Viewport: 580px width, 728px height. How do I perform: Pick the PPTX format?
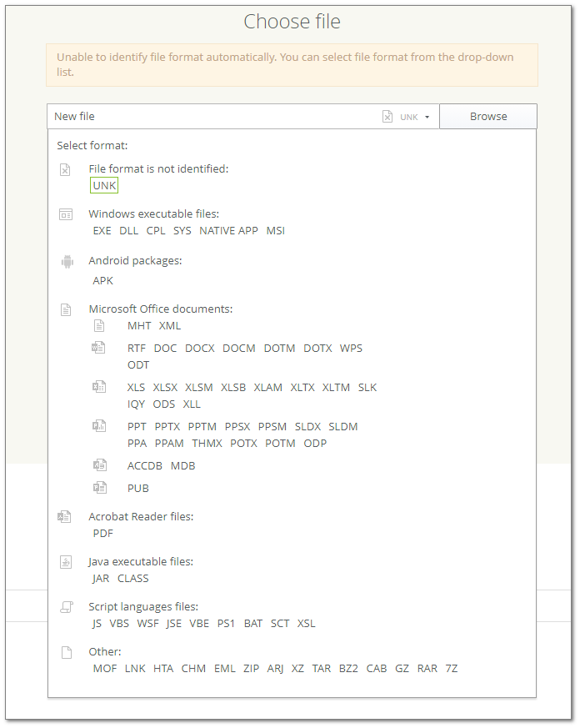point(167,426)
